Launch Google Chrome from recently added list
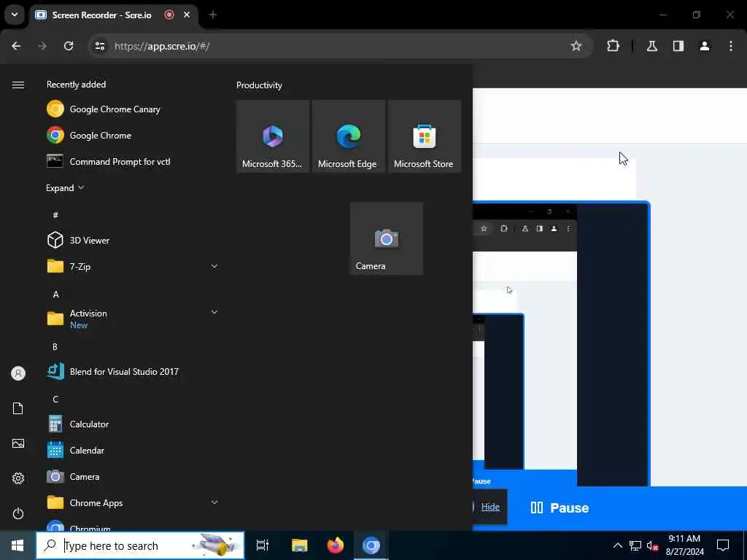 point(133,135)
